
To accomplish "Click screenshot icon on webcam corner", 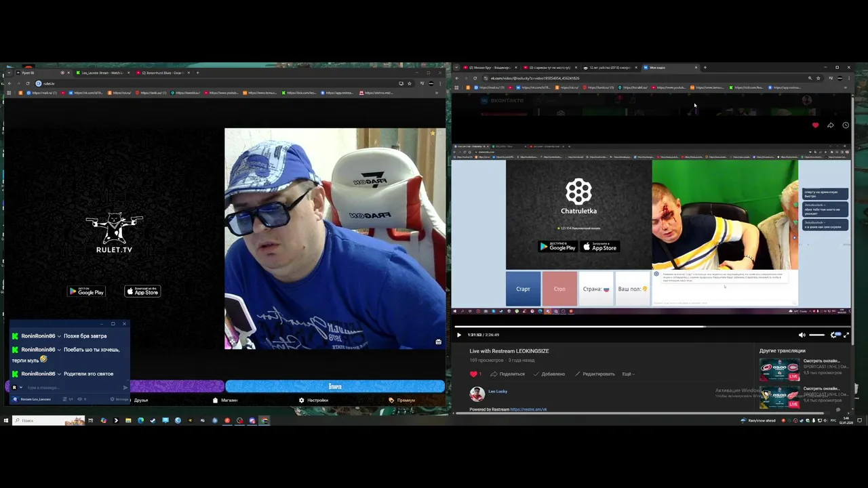I will point(438,342).
